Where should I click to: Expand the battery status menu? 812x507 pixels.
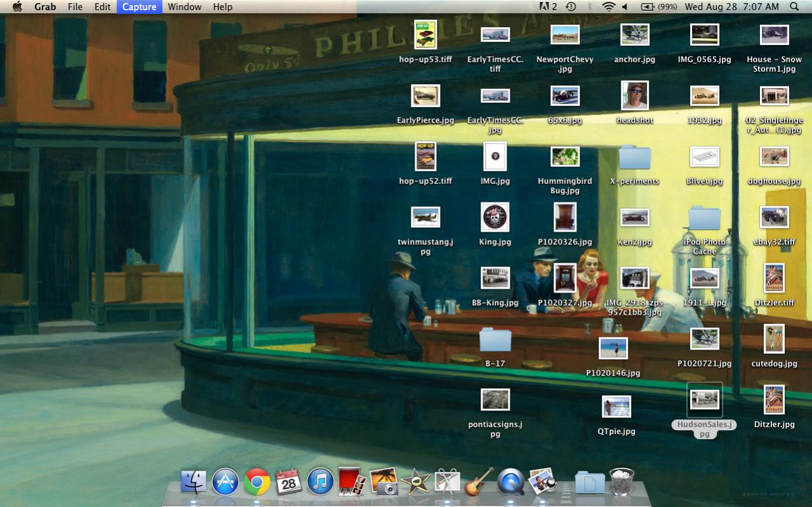pos(658,7)
